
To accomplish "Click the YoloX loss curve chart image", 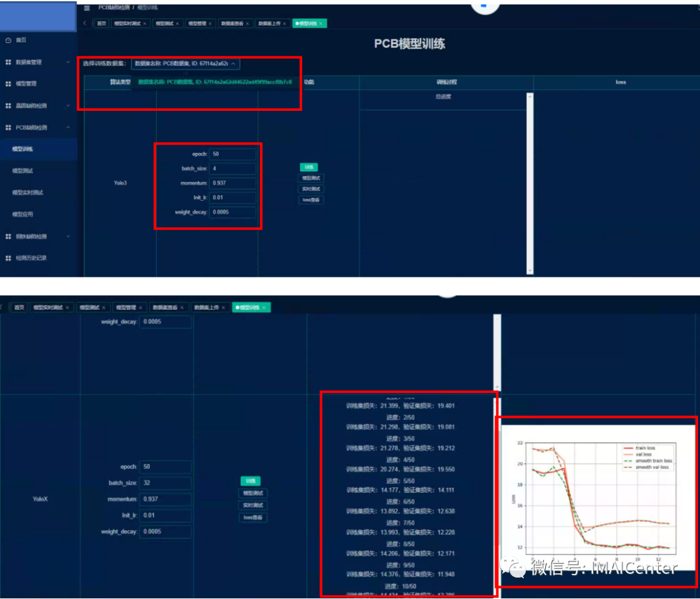I will click(598, 498).
